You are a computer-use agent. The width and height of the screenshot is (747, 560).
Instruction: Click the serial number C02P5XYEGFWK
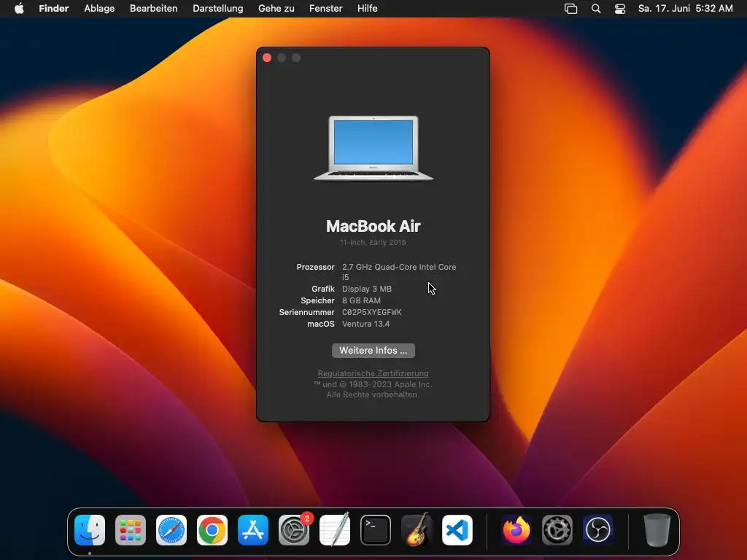tap(371, 312)
